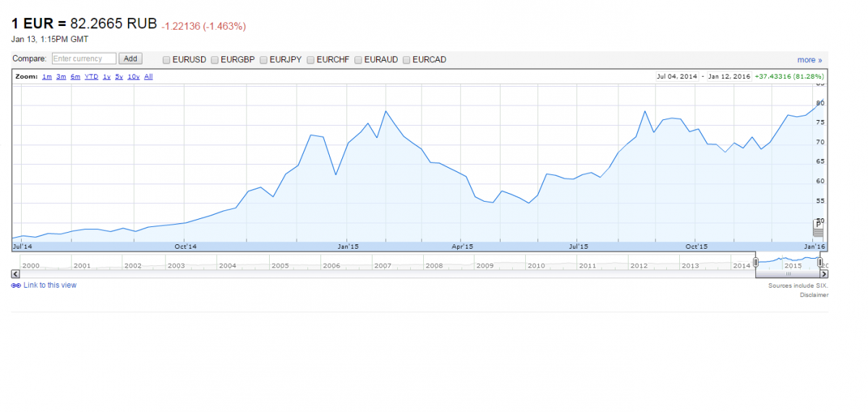This screenshot has height=412, width=868.
Task: Expand more comparison currencies
Action: pyautogui.click(x=809, y=60)
